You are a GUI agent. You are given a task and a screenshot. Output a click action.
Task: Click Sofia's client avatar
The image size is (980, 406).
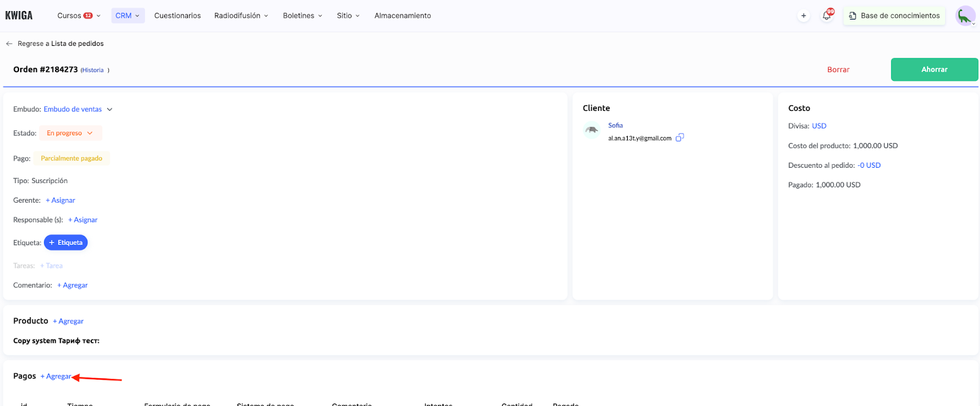pyautogui.click(x=592, y=130)
